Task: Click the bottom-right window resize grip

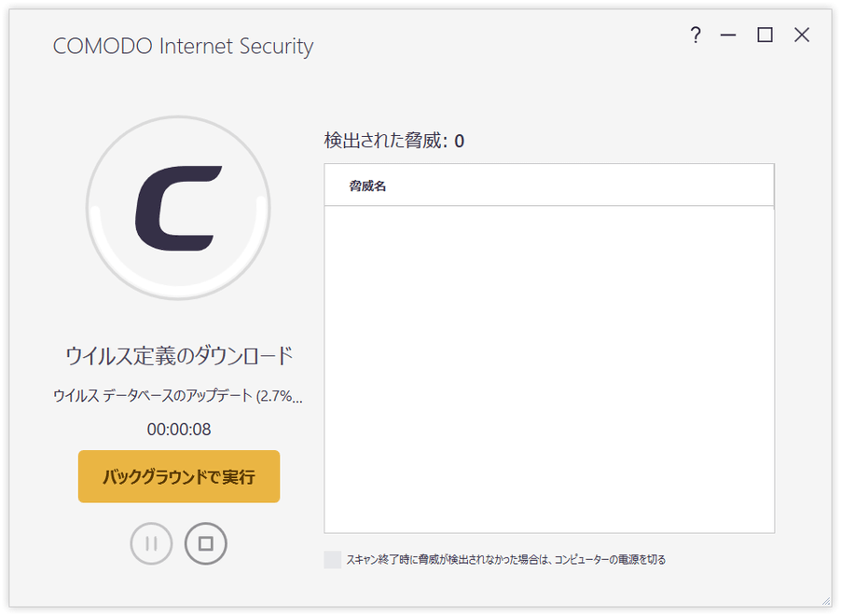Action: pos(826,601)
